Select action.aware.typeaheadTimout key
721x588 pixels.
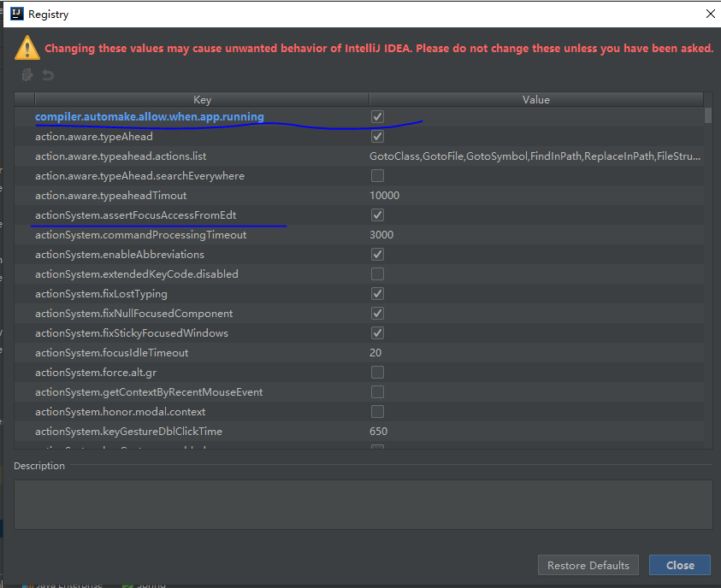111,196
